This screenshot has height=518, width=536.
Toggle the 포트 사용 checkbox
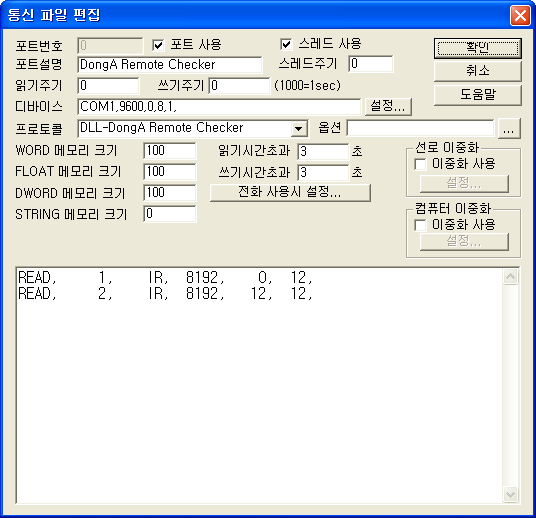click(158, 45)
